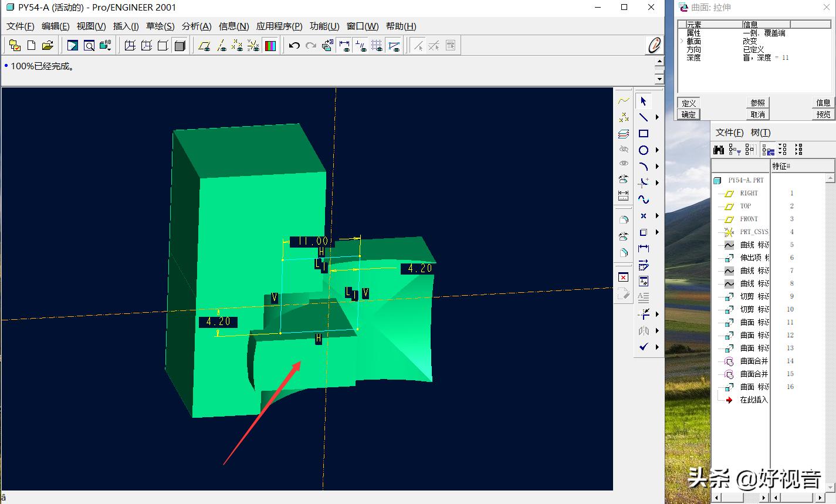Screen dimensions: 836x504
Task: Toggle sketch dimensions visibility
Action: tap(344, 46)
